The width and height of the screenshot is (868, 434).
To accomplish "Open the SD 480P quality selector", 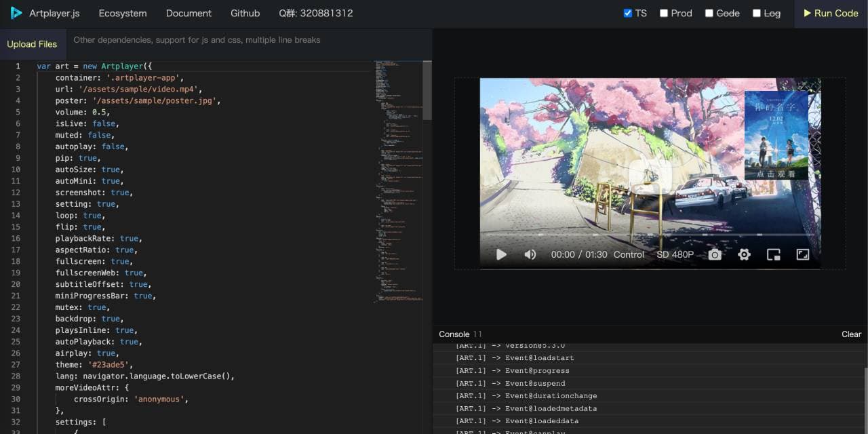I will point(675,254).
